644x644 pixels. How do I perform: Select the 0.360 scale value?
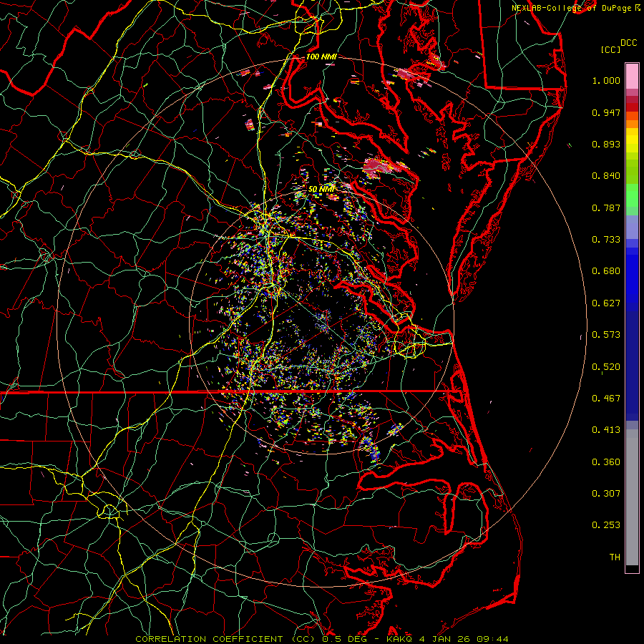pyautogui.click(x=606, y=462)
